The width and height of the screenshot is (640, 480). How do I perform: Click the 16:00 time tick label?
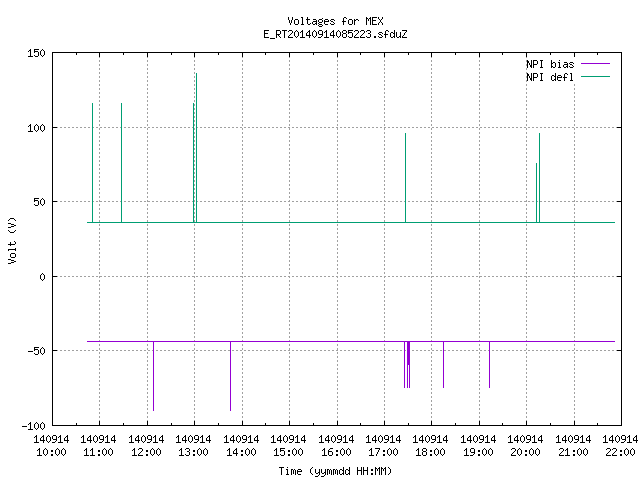pos(336,452)
